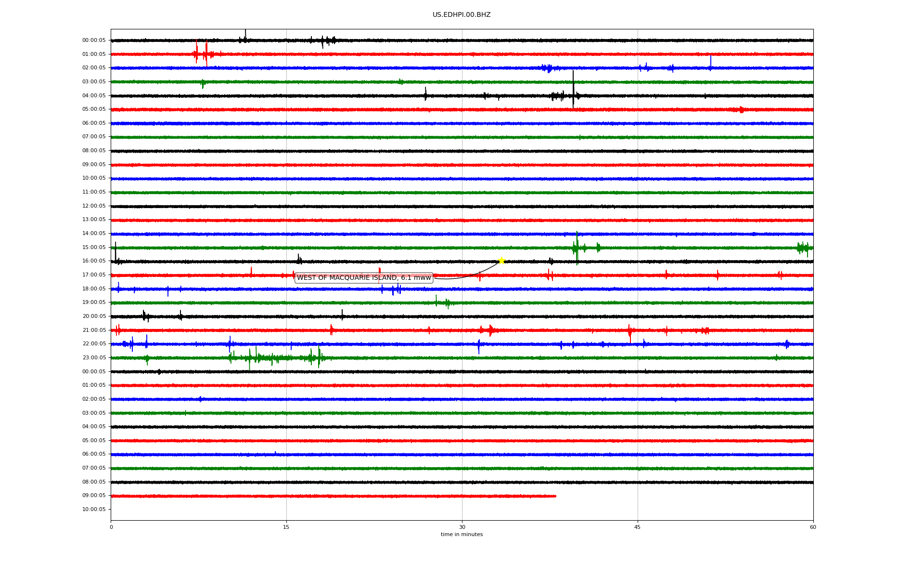Click the 23:00:05 time label
Screen dimensions: 924x578
click(94, 358)
